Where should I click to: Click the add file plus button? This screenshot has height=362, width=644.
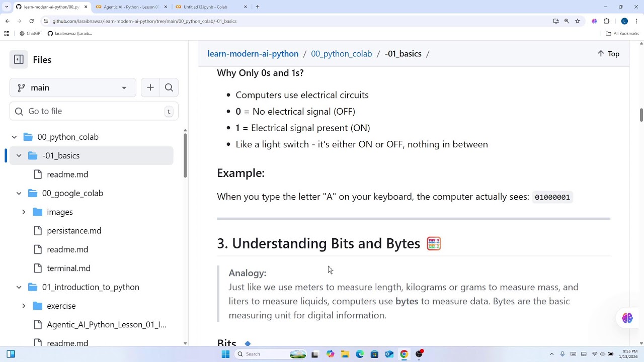point(150,87)
